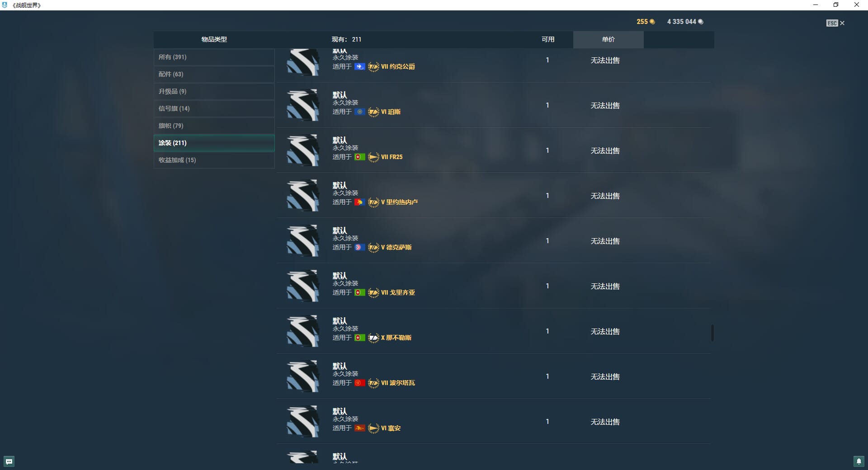Open the 旗帜 (79) category
Screen dimensions: 868x470
coord(214,126)
